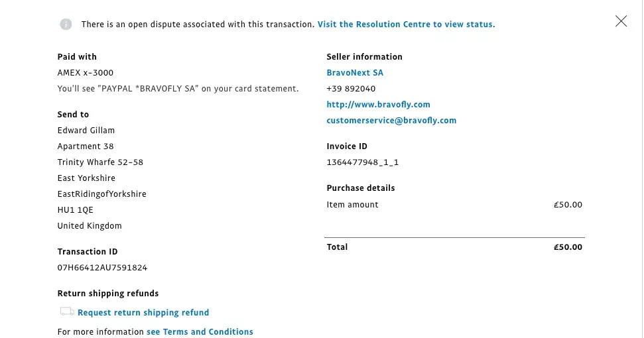Image resolution: width=644 pixels, height=338 pixels.
Task: Open the BravoNext SA seller link
Action: [355, 73]
